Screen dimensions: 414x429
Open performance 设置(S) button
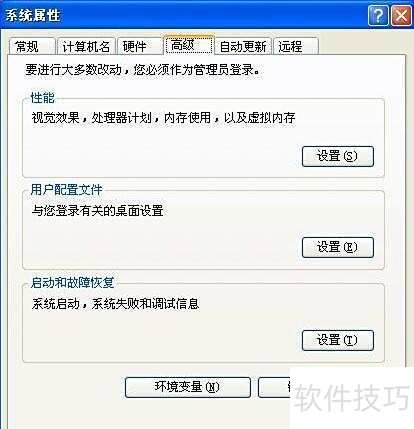tap(338, 156)
